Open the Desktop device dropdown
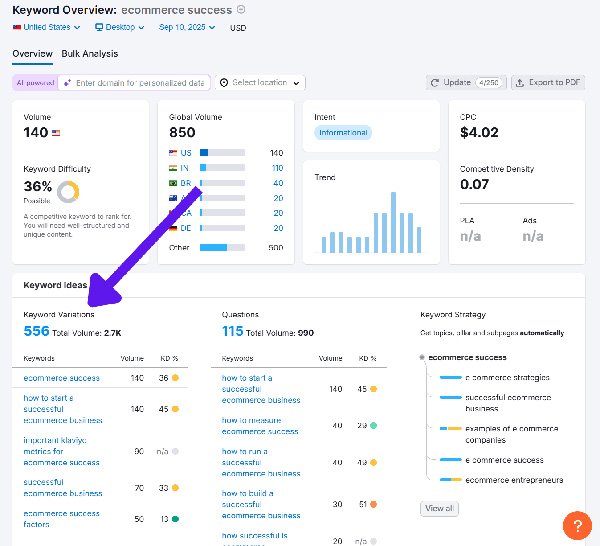The image size is (600, 546). (119, 28)
